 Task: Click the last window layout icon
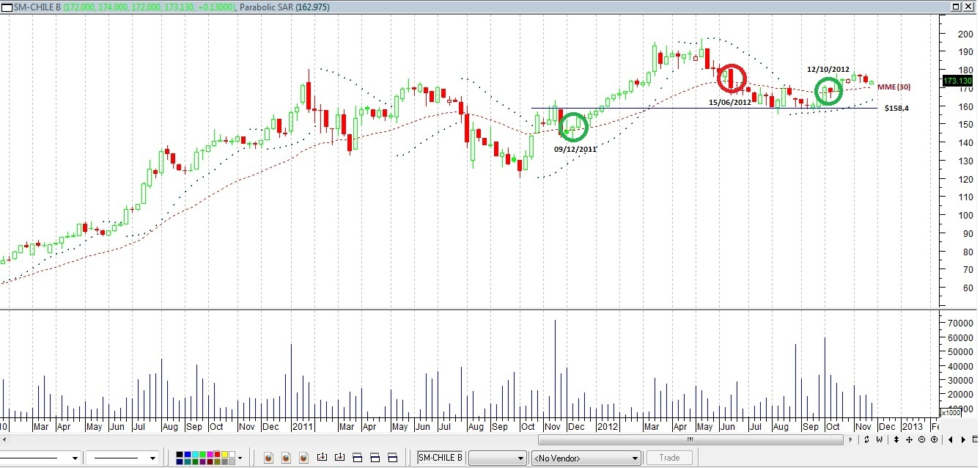click(392, 457)
